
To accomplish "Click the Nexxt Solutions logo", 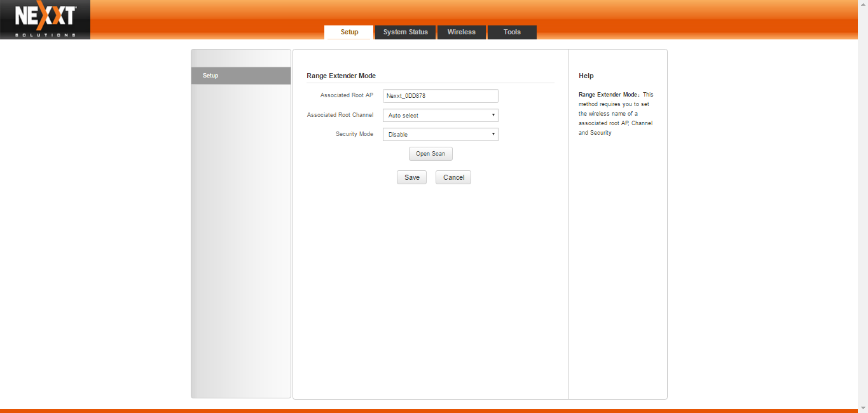I will point(45,20).
